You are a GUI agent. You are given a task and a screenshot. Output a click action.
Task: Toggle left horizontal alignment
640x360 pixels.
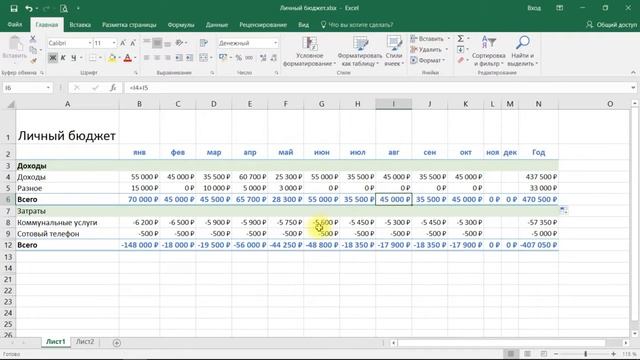(147, 58)
